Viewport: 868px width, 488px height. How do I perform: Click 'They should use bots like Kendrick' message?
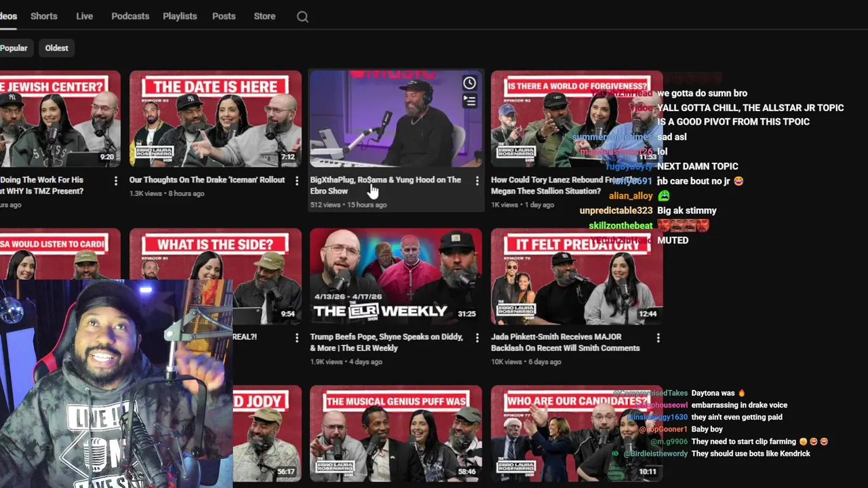751,454
